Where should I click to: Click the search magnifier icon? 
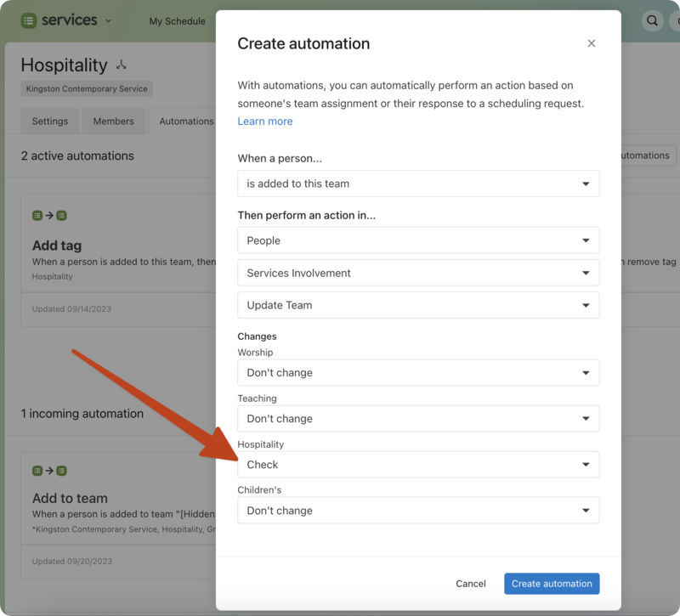[652, 21]
